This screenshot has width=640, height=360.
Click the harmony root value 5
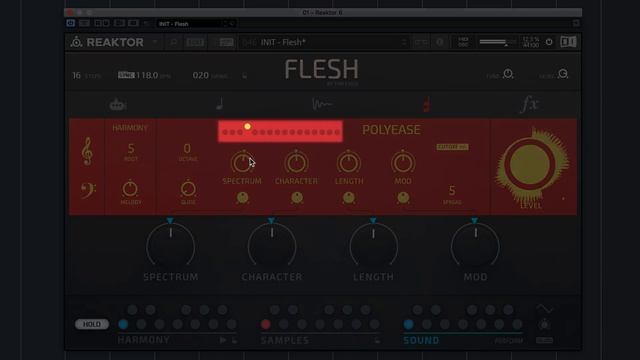[x=131, y=148]
